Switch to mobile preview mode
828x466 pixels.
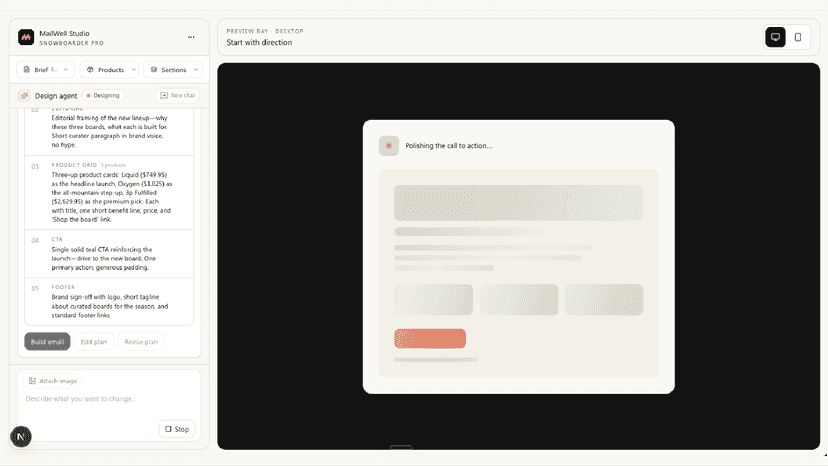[x=798, y=37]
